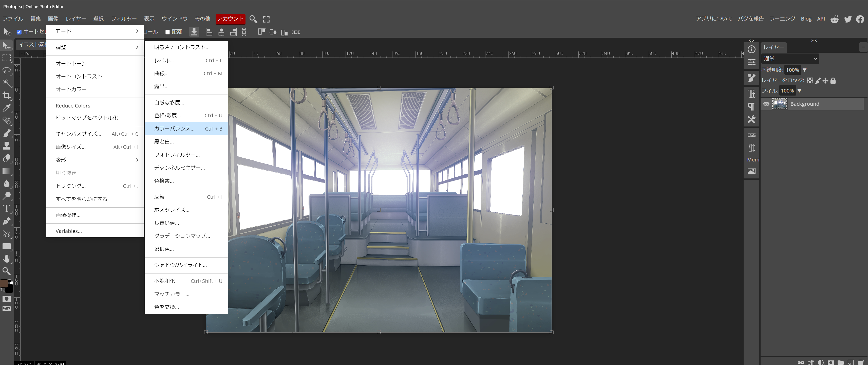The width and height of the screenshot is (868, 365).
Task: Open the 通常 blend mode dropdown
Action: [790, 58]
